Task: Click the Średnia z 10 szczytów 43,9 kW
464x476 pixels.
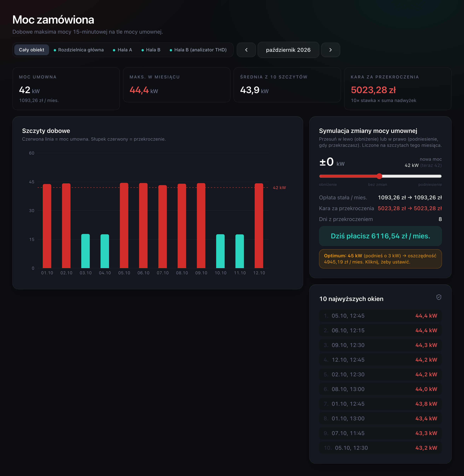Action: pyautogui.click(x=254, y=90)
